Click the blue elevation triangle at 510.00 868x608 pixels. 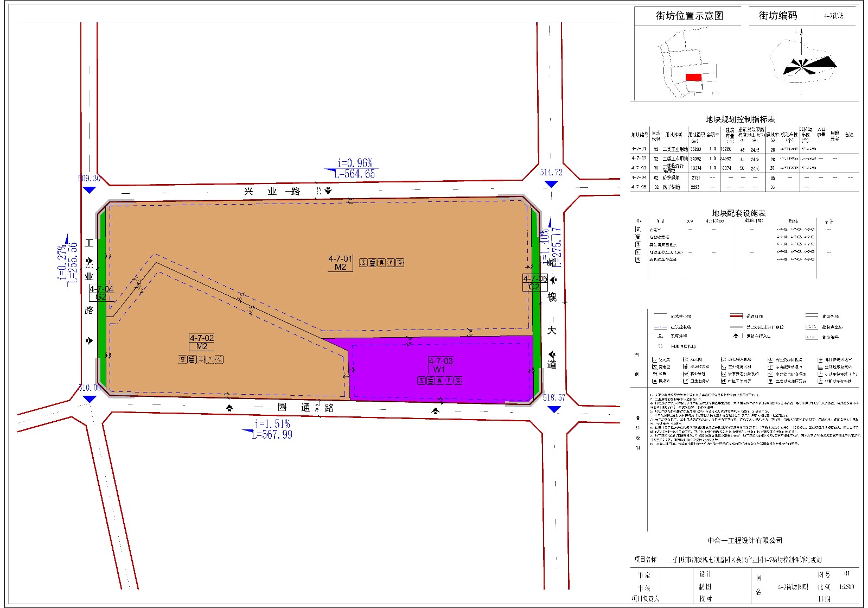coord(90,399)
